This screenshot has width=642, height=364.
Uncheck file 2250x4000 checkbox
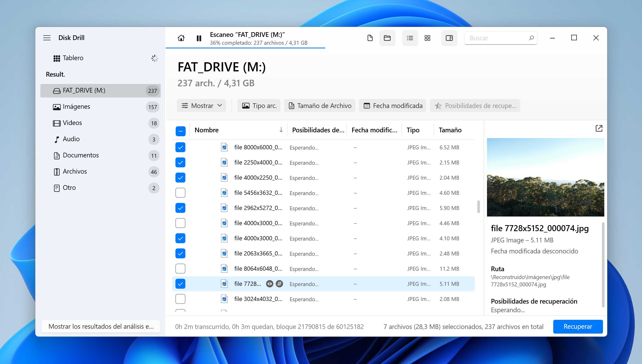(x=180, y=162)
